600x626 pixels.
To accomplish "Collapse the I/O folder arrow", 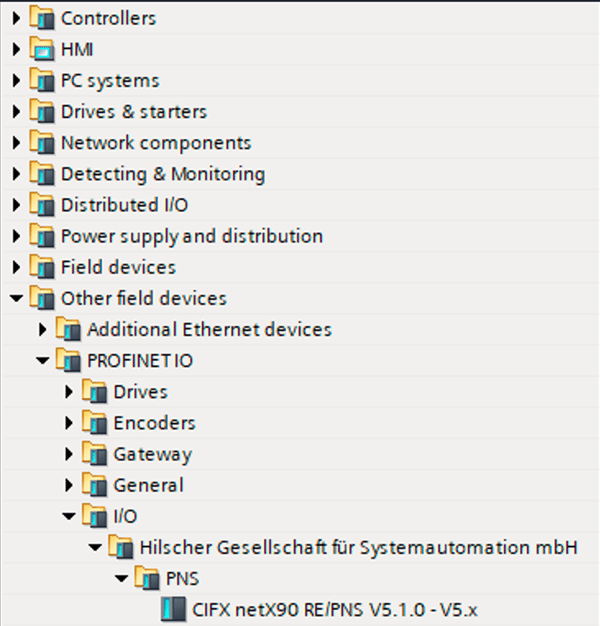I will coord(69,516).
